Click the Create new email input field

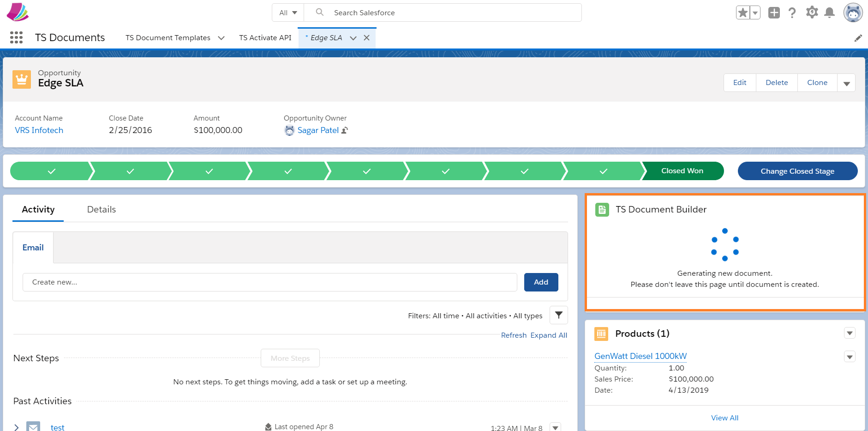click(x=269, y=282)
